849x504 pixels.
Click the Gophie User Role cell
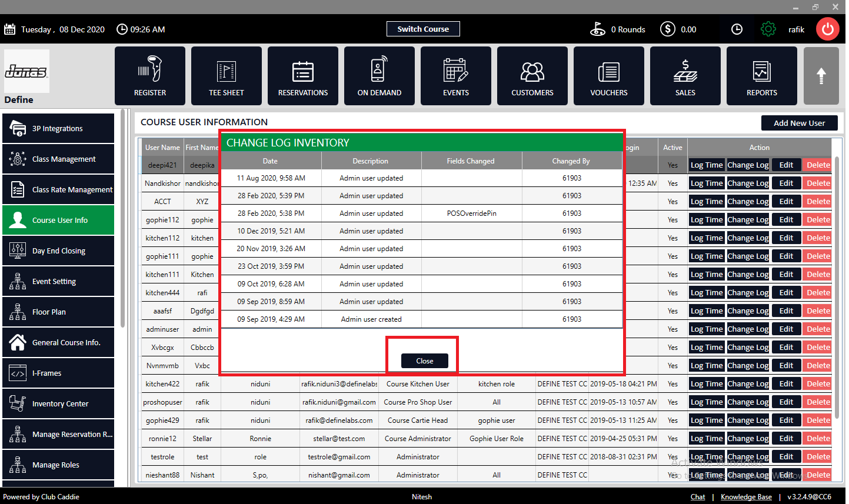point(497,439)
